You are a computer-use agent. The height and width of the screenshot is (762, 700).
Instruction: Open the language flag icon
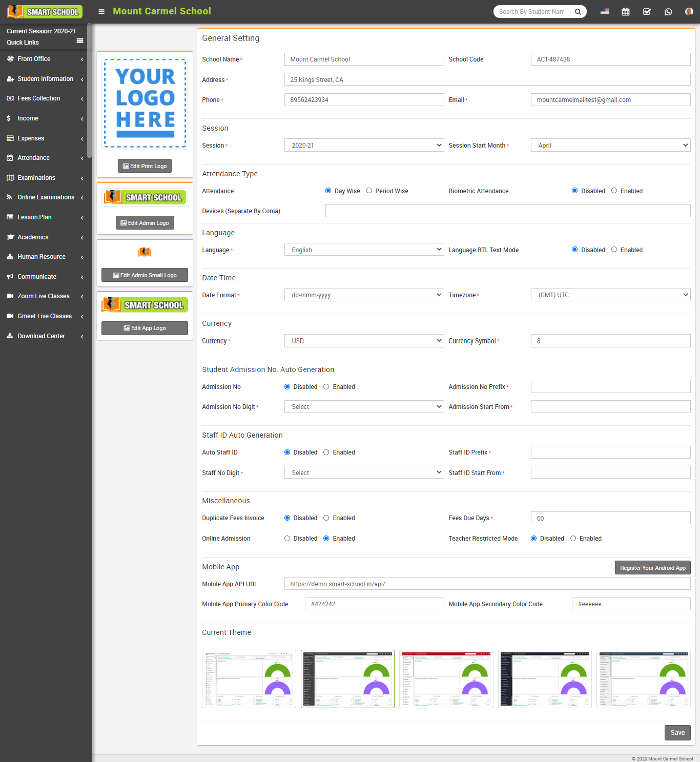point(605,11)
